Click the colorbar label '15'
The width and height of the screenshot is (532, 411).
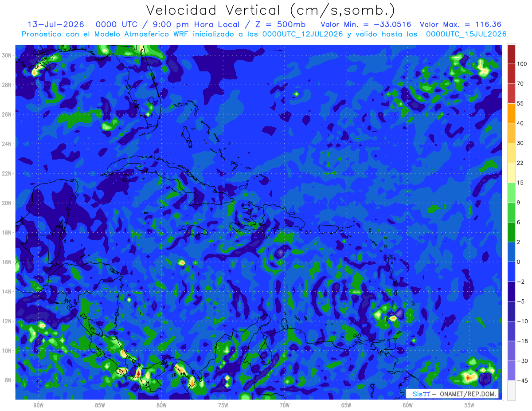(520, 183)
